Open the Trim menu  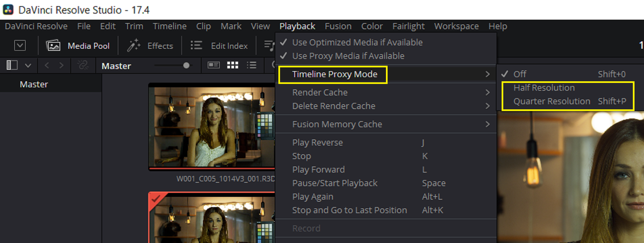tap(134, 26)
